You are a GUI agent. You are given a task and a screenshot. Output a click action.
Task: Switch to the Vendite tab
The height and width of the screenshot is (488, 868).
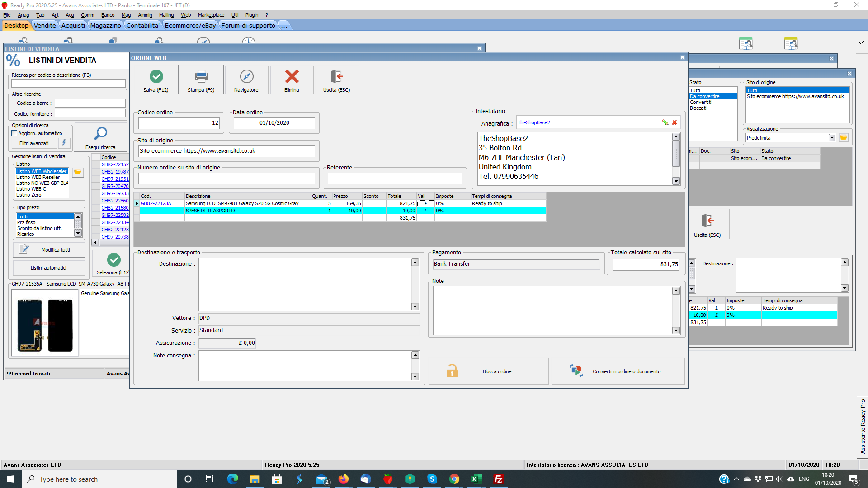(45, 25)
